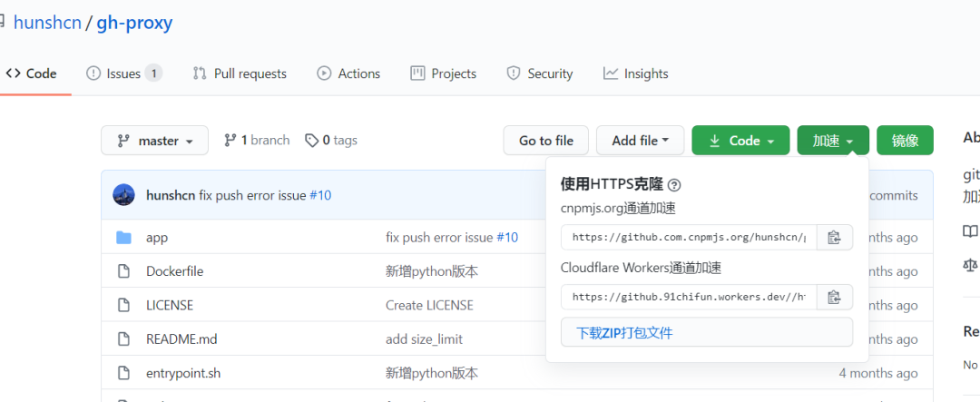Go to the Actions tab
The width and height of the screenshot is (980, 402).
click(348, 74)
